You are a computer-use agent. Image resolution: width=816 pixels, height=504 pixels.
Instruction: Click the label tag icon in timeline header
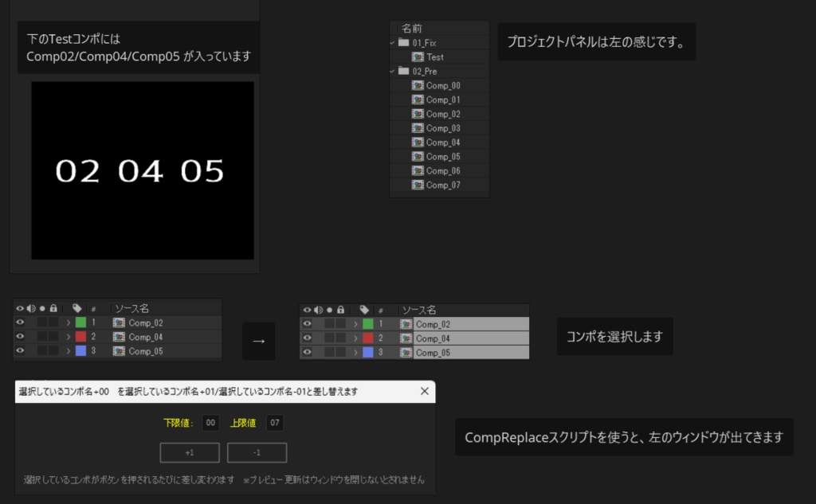point(77,308)
